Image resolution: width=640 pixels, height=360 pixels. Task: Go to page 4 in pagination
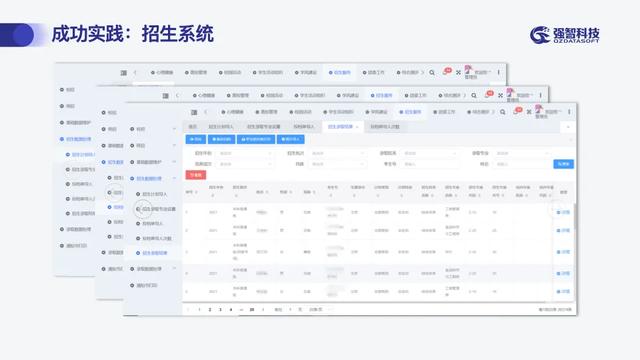[x=231, y=310]
